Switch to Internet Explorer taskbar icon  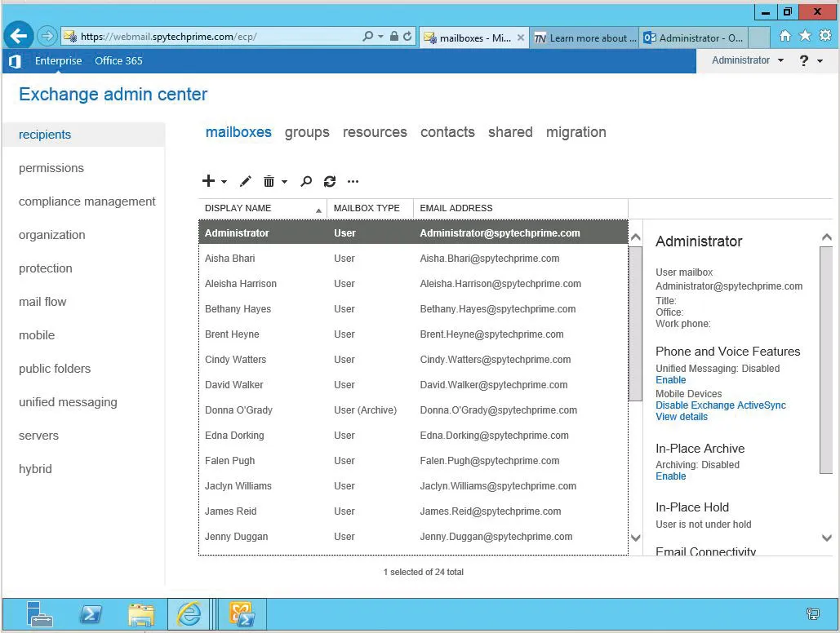pos(189,613)
